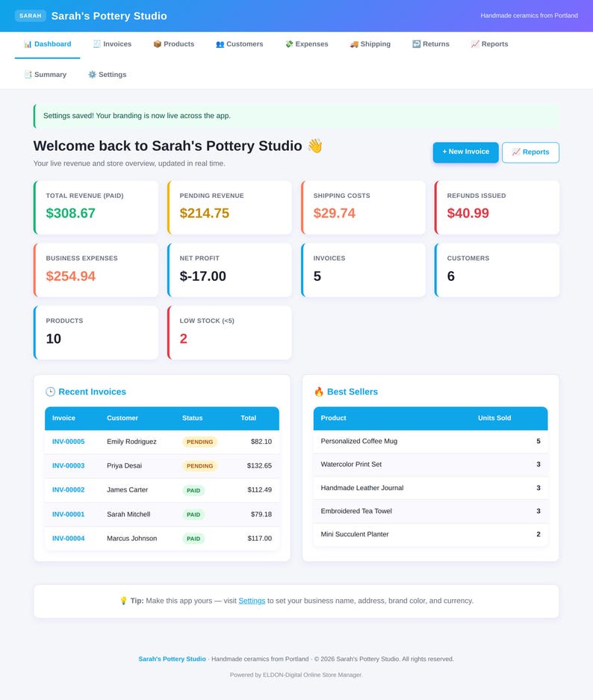
Task: Open the Dashboard tab
Action: click(x=47, y=44)
